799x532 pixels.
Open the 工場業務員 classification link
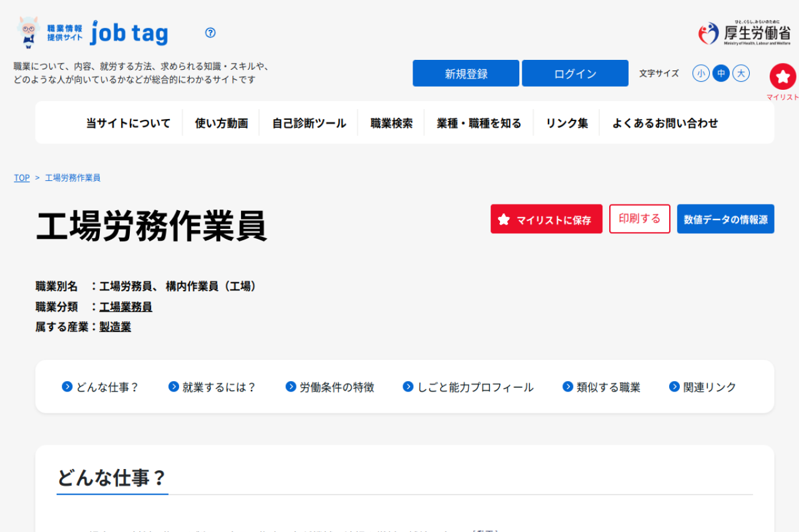(125, 307)
